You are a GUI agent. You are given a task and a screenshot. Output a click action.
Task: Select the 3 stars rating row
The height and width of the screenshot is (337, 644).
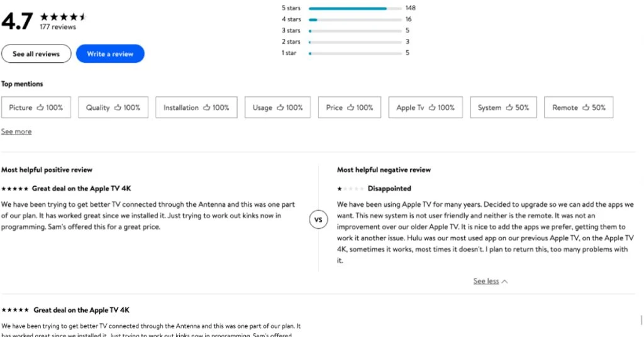click(x=291, y=31)
